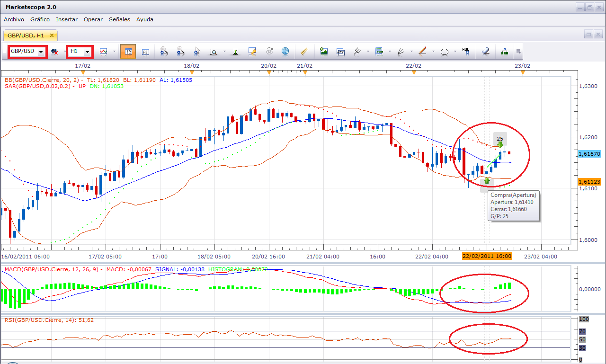
Task: Click the add picture icon
Action: 324,52
